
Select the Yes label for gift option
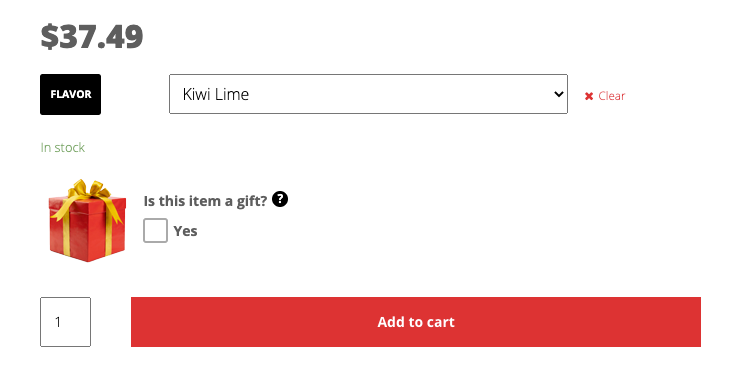(x=185, y=231)
